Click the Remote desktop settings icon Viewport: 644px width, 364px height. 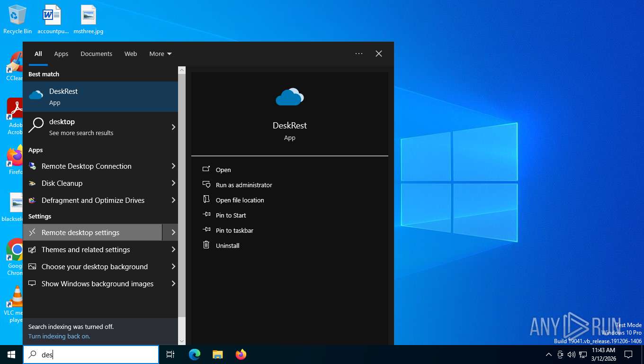click(32, 233)
